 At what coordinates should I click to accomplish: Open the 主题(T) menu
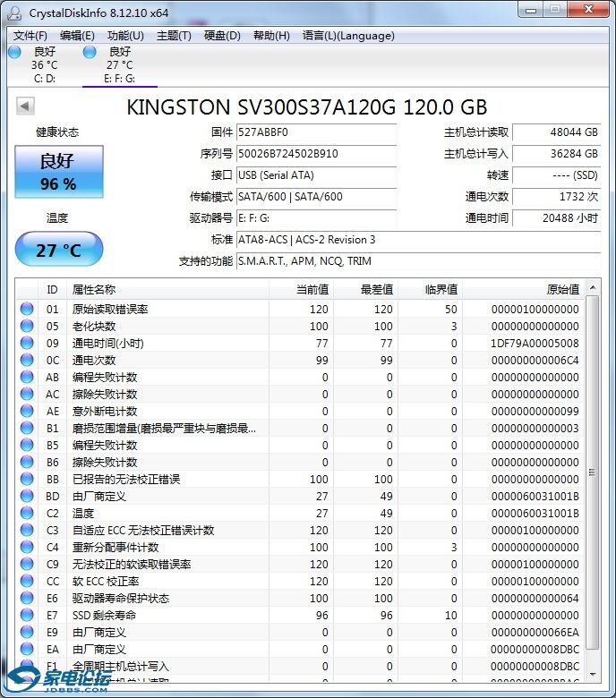pos(174,36)
